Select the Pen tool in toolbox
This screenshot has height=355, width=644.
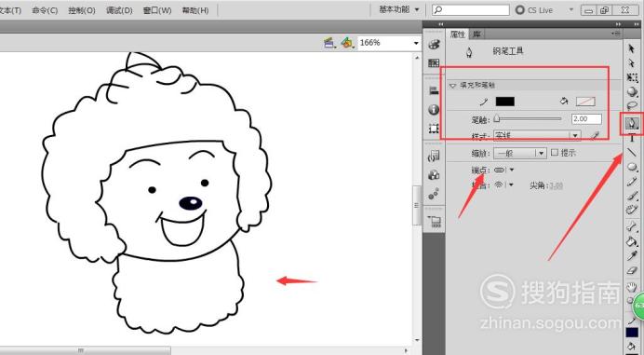click(632, 123)
